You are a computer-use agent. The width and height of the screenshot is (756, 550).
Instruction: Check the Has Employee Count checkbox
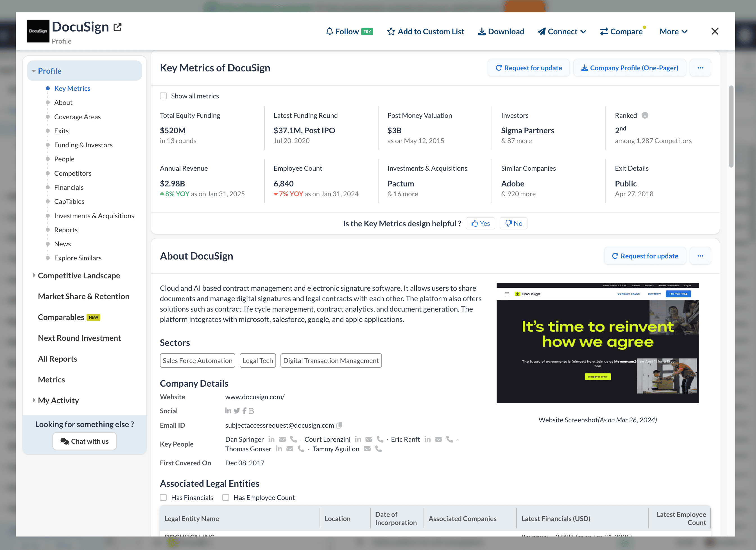point(226,497)
